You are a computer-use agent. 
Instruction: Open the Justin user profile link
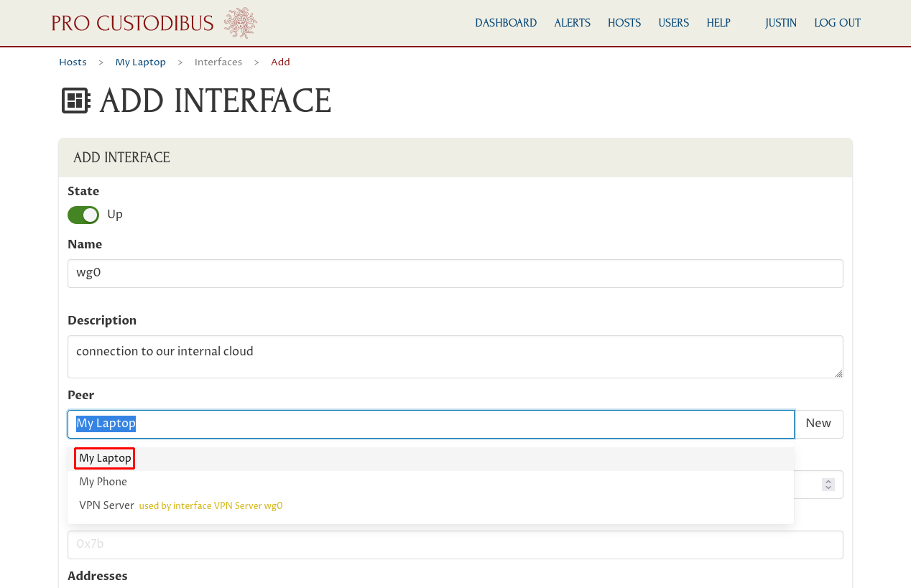(781, 23)
